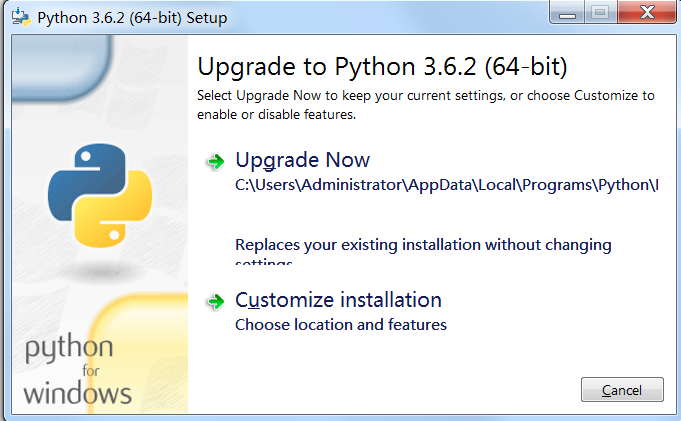Select 'Choose location and features' subtitle

[x=341, y=325]
